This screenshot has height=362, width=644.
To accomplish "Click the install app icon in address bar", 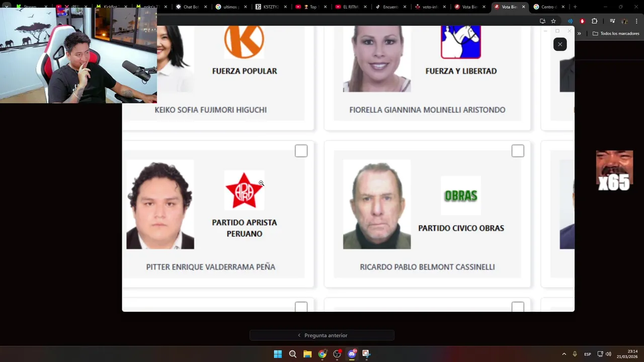I will pos(542,21).
